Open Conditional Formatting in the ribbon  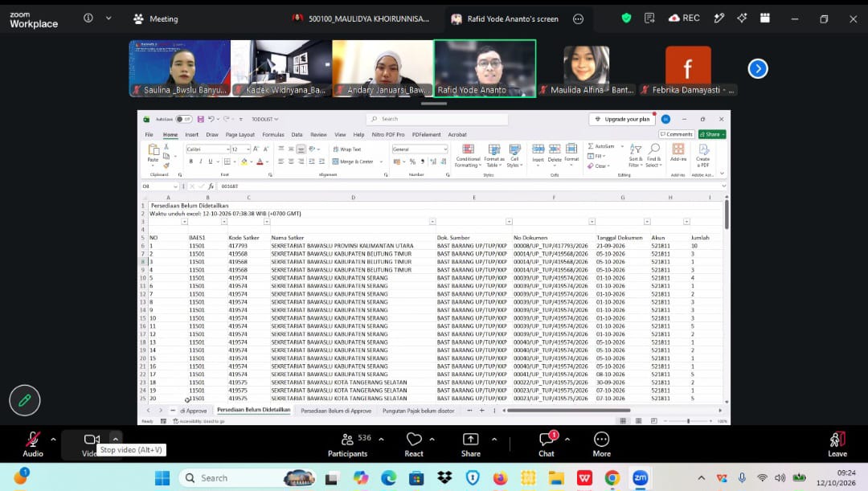click(x=468, y=156)
